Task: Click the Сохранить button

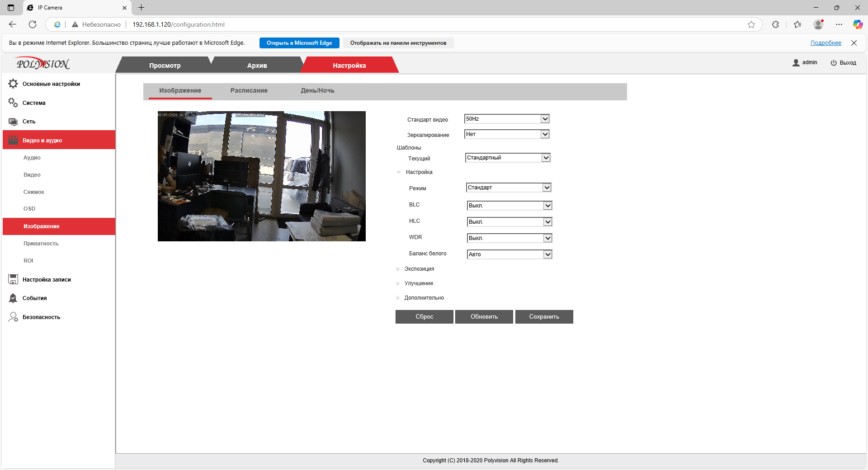Action: click(x=544, y=317)
